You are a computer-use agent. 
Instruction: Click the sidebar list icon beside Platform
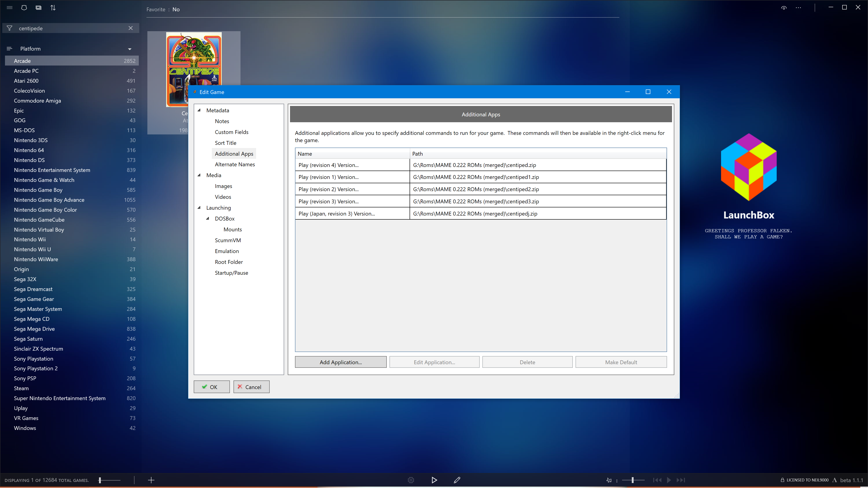[x=9, y=49]
